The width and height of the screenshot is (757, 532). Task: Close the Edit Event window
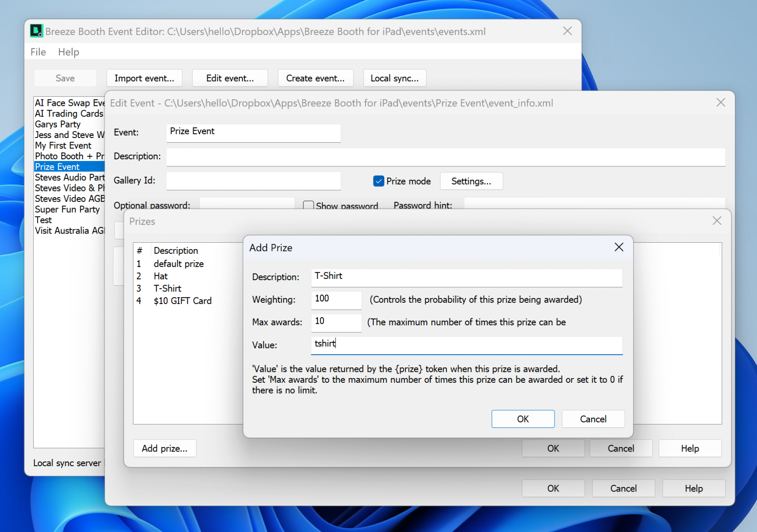click(x=720, y=103)
